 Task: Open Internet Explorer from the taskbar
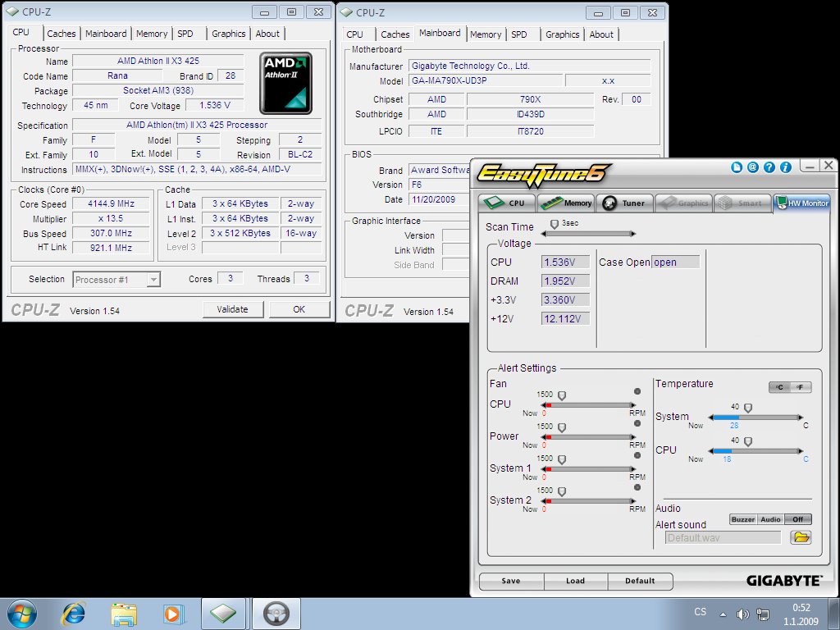point(73,614)
